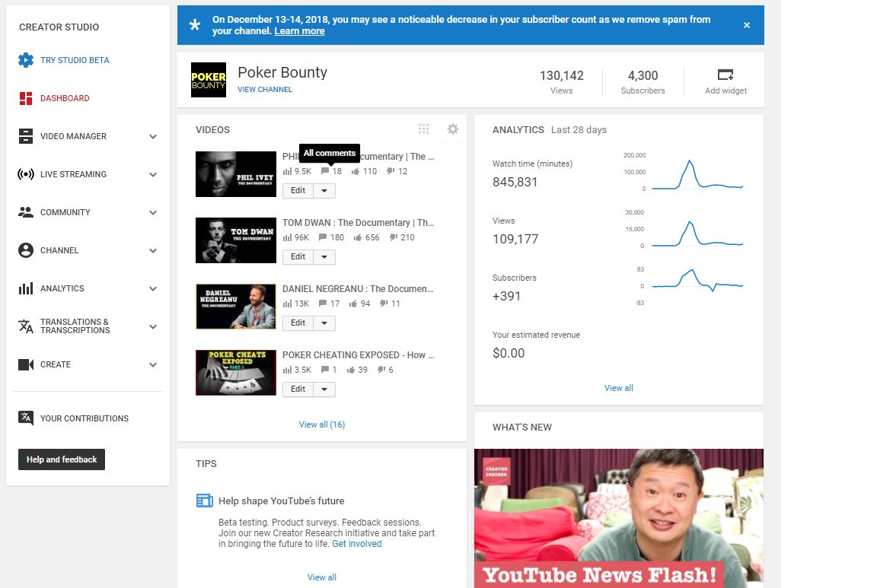Click the Help shape YouTube's future tip icon

pos(205,501)
